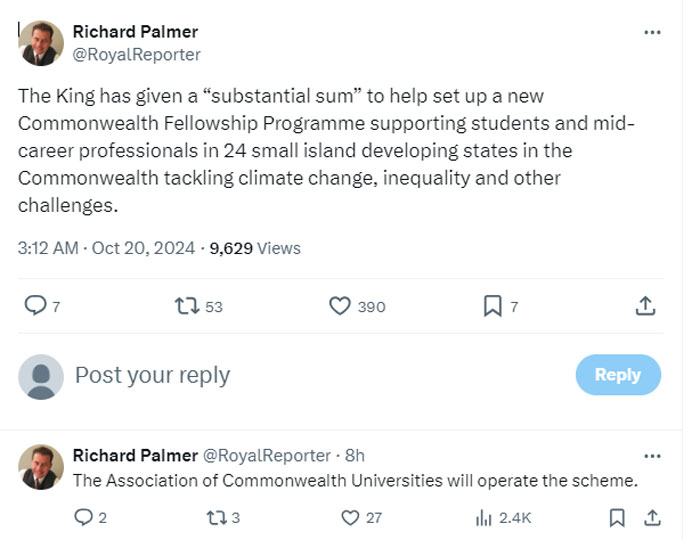Reply to the main tweet via comment icon
Viewport: 700px width, 540px height.
[35, 306]
